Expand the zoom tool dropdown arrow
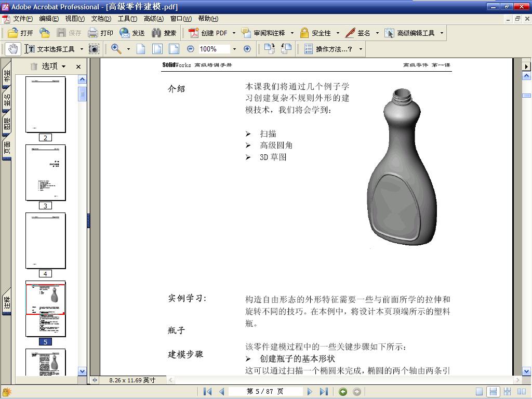Screen dimensions: 532x399 128,49
